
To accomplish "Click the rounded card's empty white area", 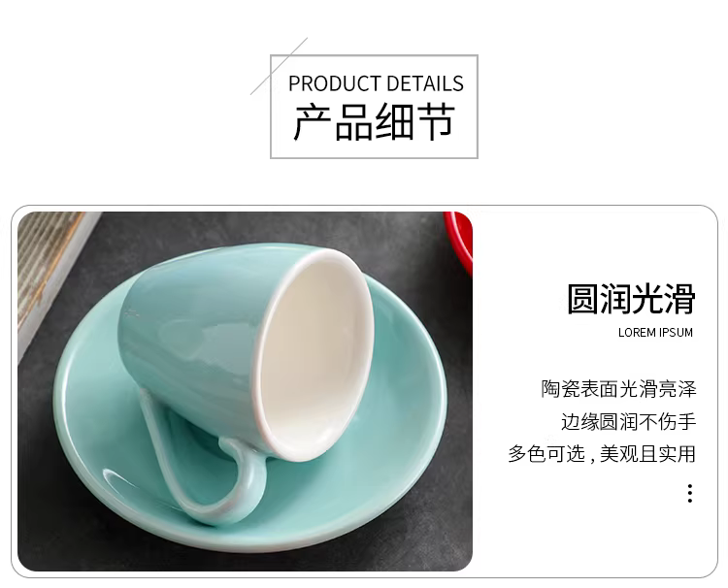I will [594, 534].
